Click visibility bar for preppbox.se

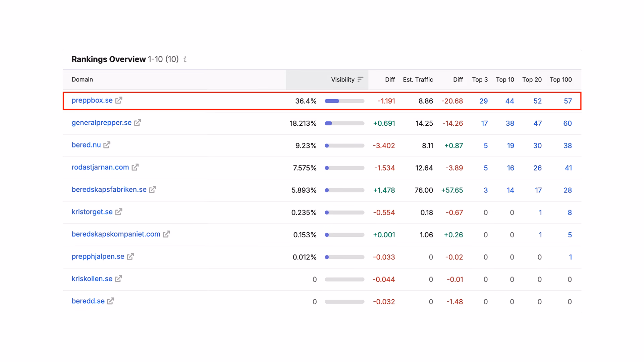click(x=344, y=101)
